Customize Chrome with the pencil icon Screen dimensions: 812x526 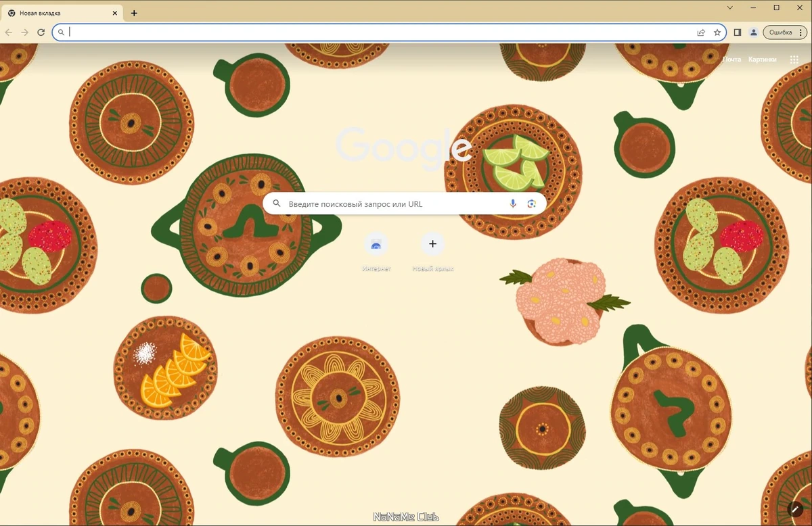pos(796,510)
